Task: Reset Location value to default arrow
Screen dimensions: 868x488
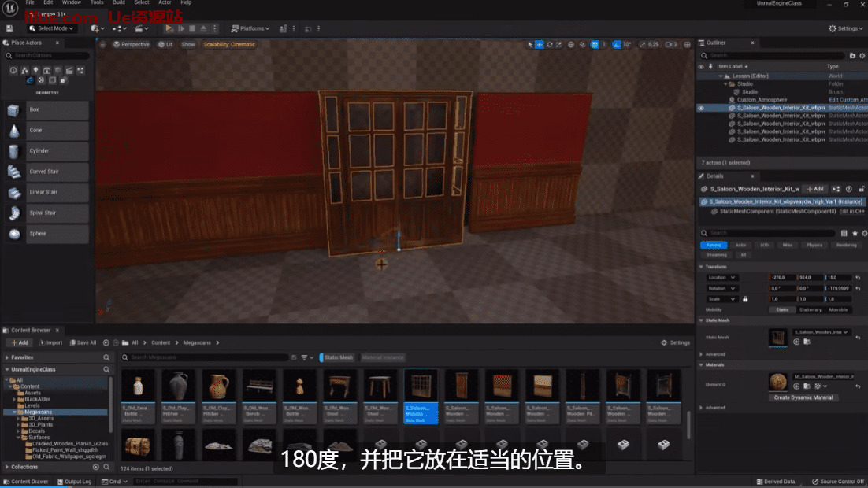Action: pos(858,278)
